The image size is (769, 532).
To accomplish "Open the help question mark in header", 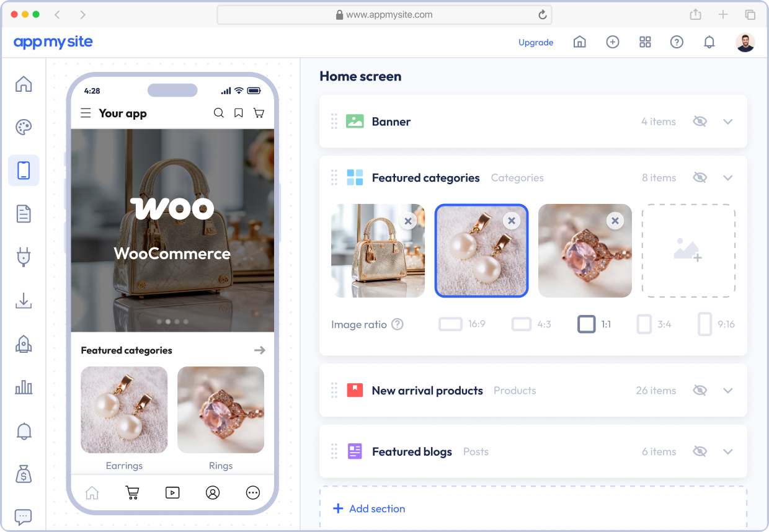I will pyautogui.click(x=677, y=42).
